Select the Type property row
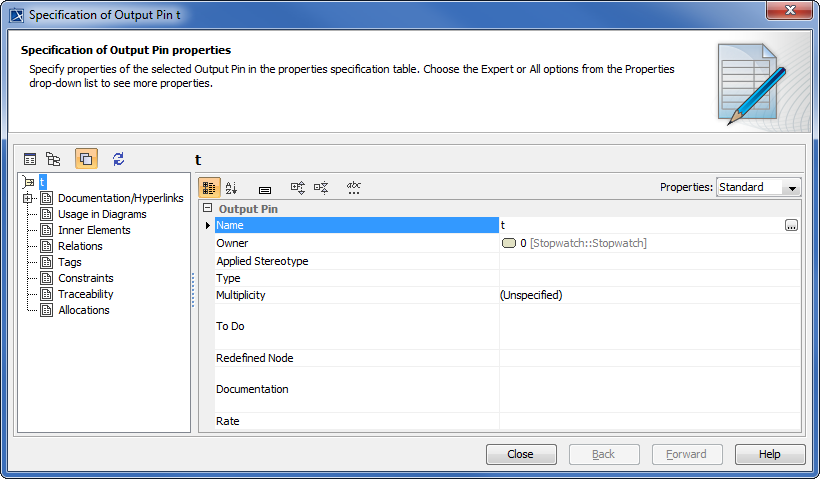Viewport: 820px width, 479px height. [x=507, y=278]
